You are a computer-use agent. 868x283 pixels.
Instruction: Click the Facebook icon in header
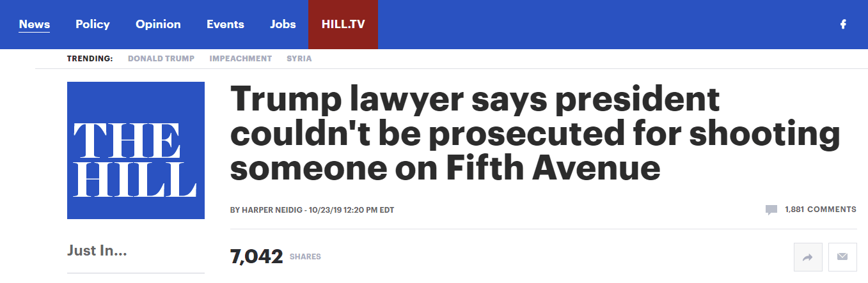843,24
